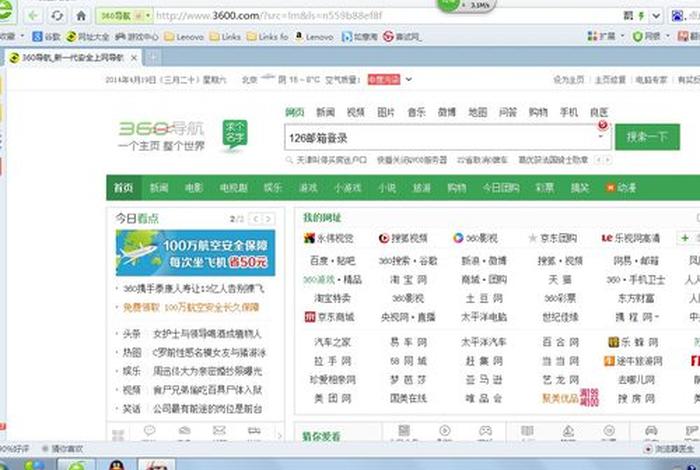Image resolution: width=700 pixels, height=470 pixels.
Task: Add a site with the green plus button
Action: click(685, 238)
